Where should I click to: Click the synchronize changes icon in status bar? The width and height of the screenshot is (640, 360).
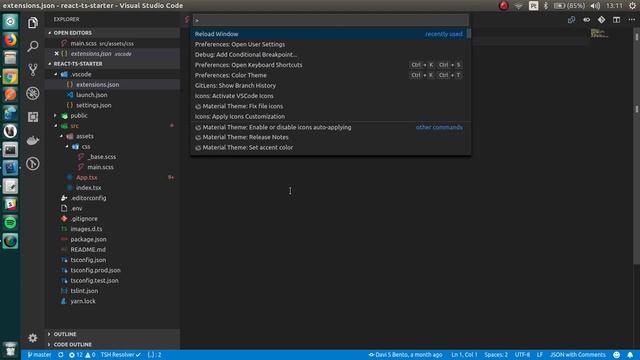pyautogui.click(x=60, y=355)
